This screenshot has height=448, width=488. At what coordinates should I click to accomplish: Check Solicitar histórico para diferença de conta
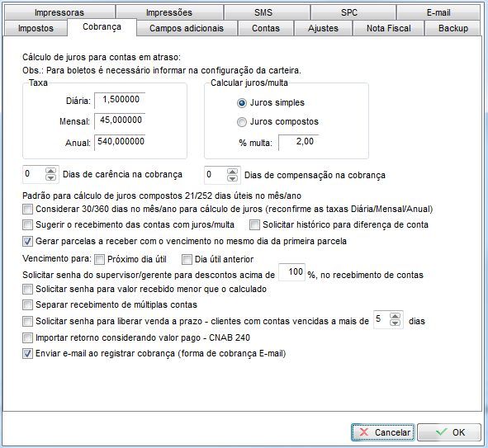(x=254, y=224)
